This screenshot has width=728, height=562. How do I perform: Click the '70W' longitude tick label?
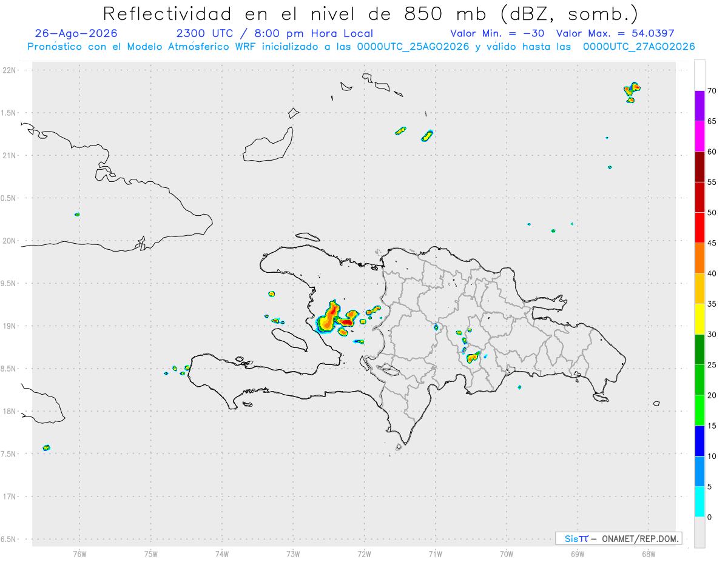[x=507, y=554]
